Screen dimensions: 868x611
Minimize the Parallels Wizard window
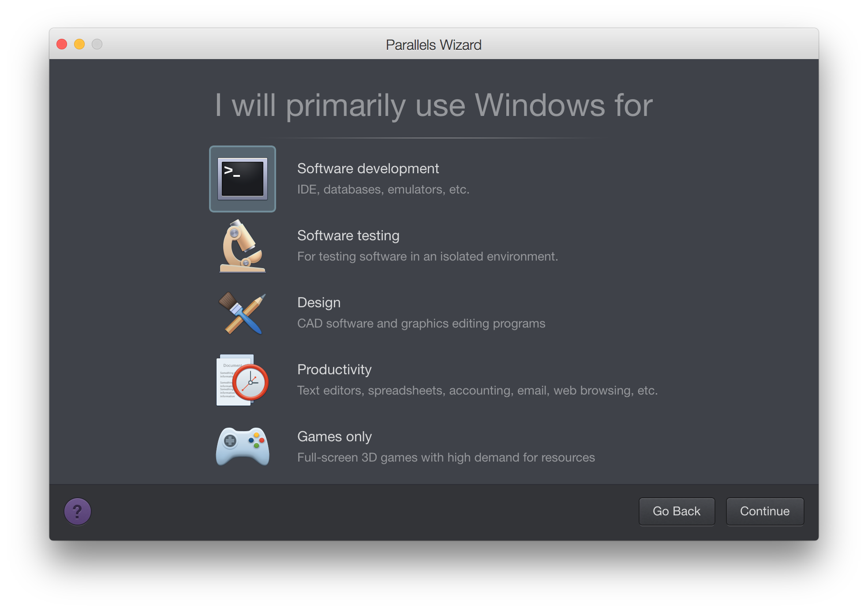pyautogui.click(x=79, y=44)
